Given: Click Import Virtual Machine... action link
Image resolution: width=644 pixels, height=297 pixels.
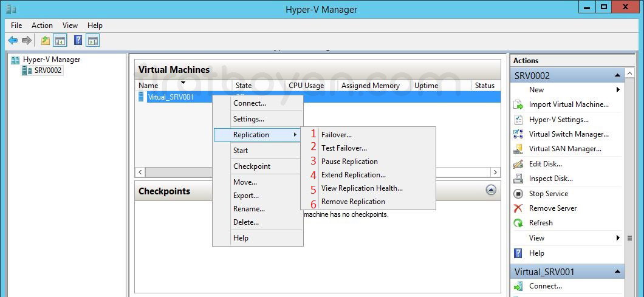Looking at the screenshot, I should click(x=569, y=104).
